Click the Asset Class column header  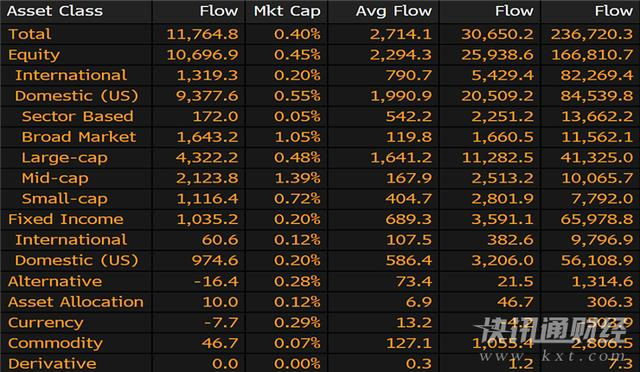point(55,11)
